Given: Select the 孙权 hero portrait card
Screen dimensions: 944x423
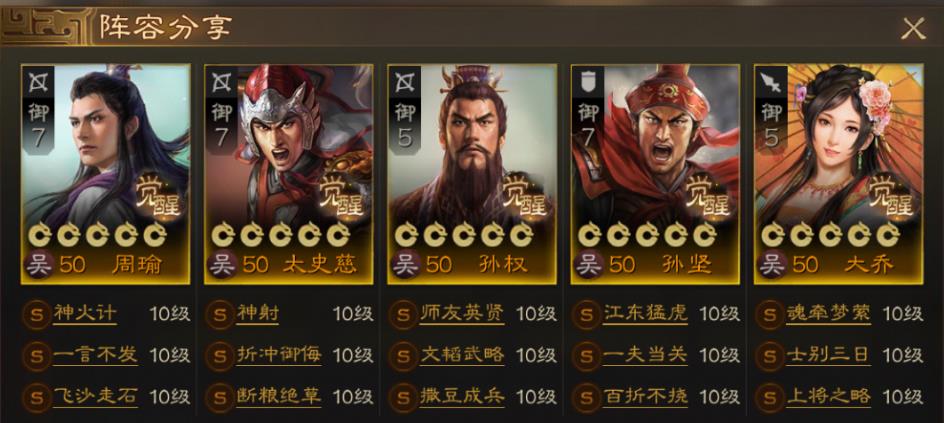Looking at the screenshot, I should 472,174.
